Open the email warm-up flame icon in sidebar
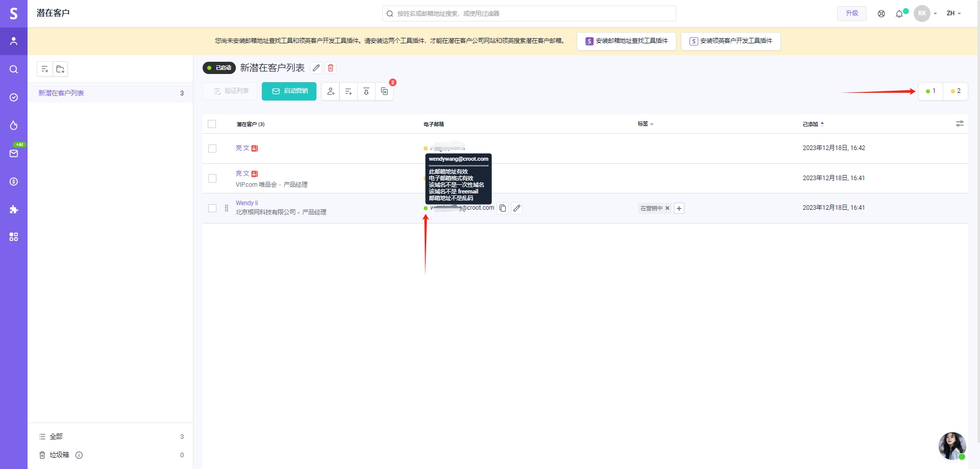Screen dimensions: 980x469 pos(14,126)
